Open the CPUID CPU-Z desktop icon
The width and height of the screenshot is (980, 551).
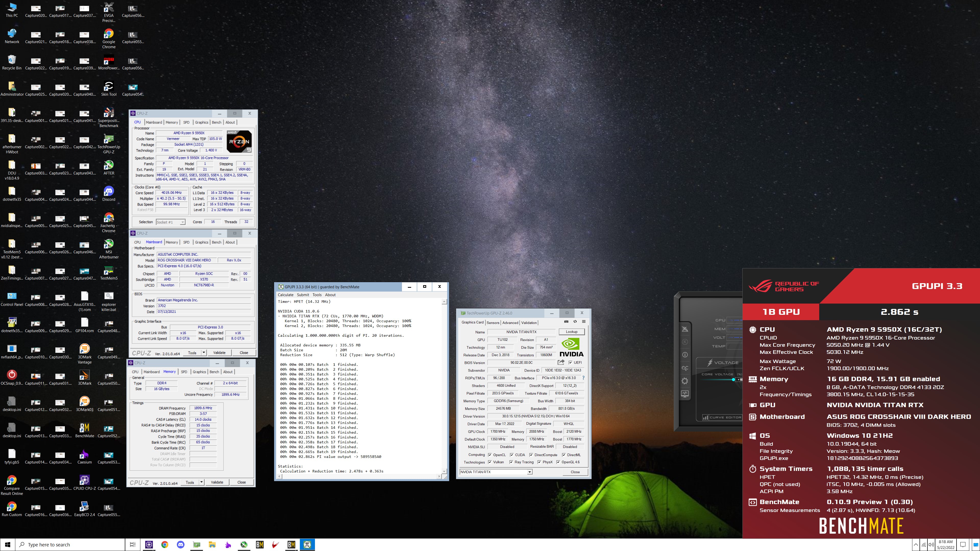(84, 483)
